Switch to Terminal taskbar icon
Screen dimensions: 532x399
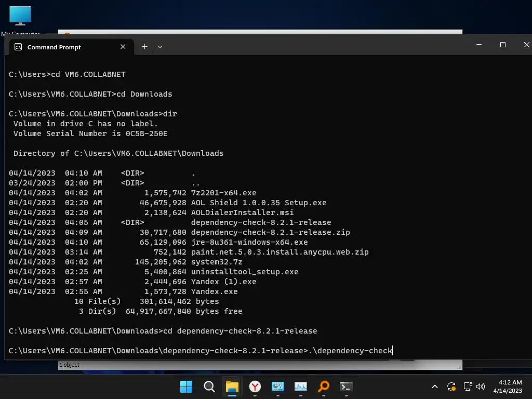point(347,387)
